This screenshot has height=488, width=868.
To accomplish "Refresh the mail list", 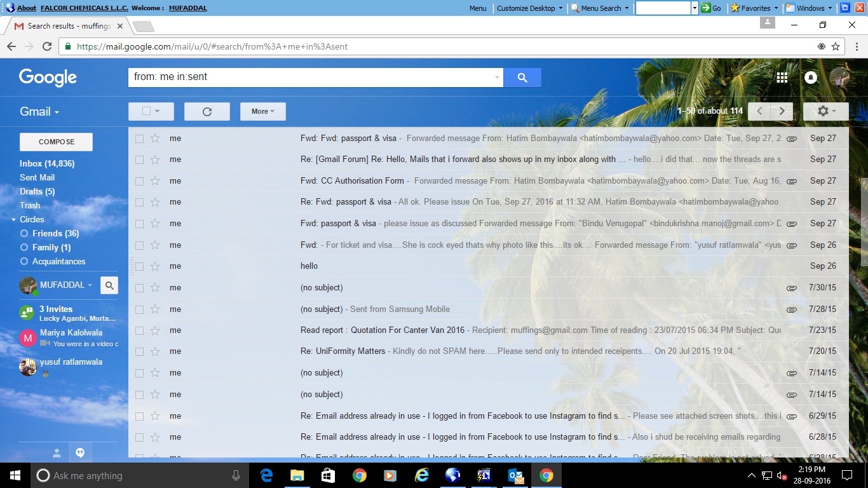I will point(207,112).
